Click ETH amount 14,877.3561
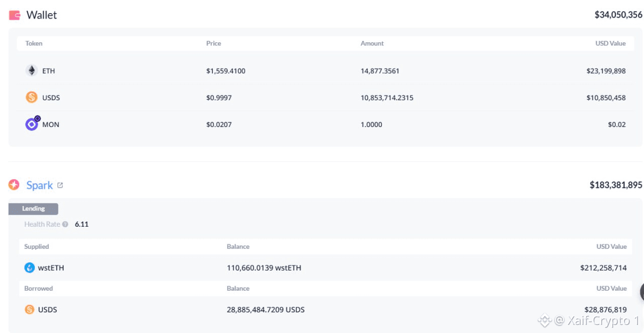The width and height of the screenshot is (644, 333). click(380, 71)
